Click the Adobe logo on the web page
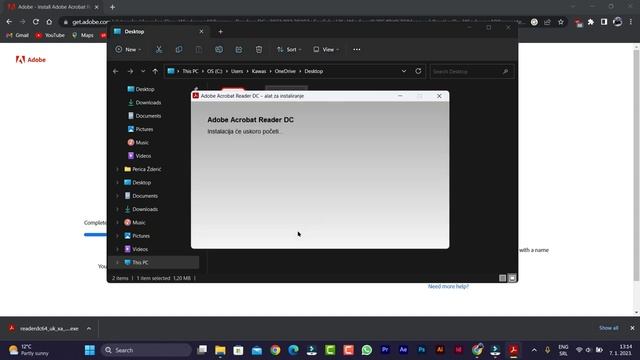 coord(31,60)
